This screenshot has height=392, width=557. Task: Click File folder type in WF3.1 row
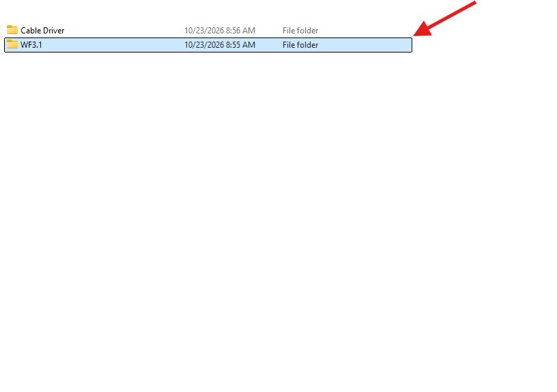click(300, 45)
